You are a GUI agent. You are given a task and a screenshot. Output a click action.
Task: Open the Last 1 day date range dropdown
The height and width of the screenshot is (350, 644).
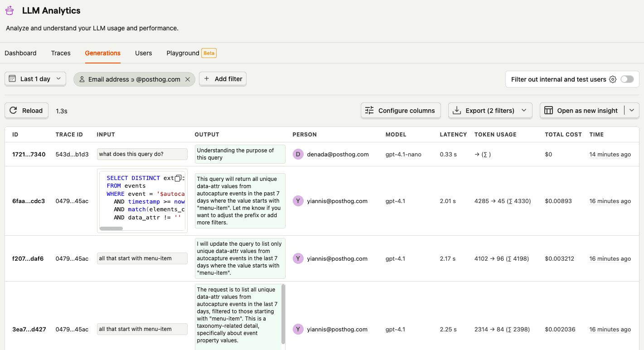[x=35, y=79]
